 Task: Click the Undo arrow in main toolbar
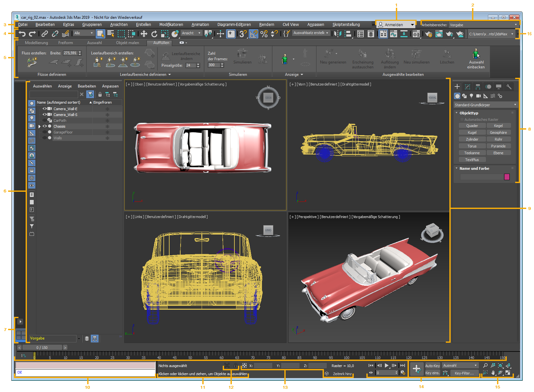(x=22, y=34)
